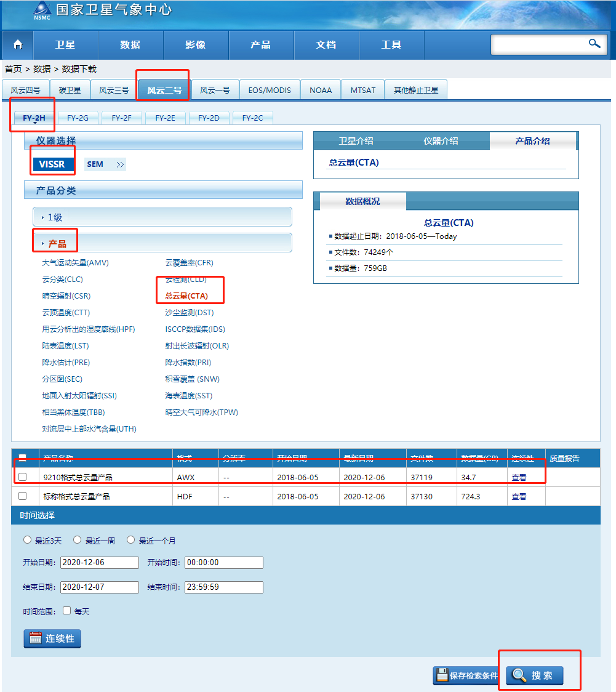616x692 pixels.
Task: Go to the home page icon
Action: coord(18,44)
